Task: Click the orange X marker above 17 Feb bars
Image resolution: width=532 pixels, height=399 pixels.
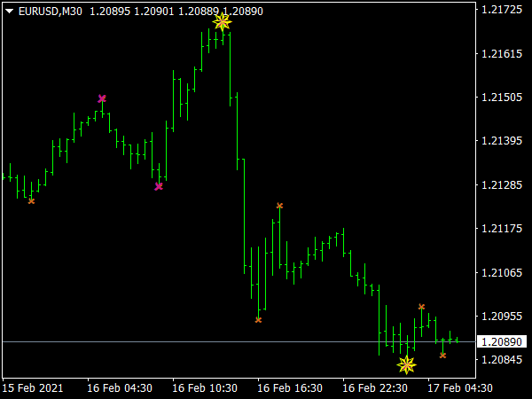Action: pyautogui.click(x=421, y=307)
